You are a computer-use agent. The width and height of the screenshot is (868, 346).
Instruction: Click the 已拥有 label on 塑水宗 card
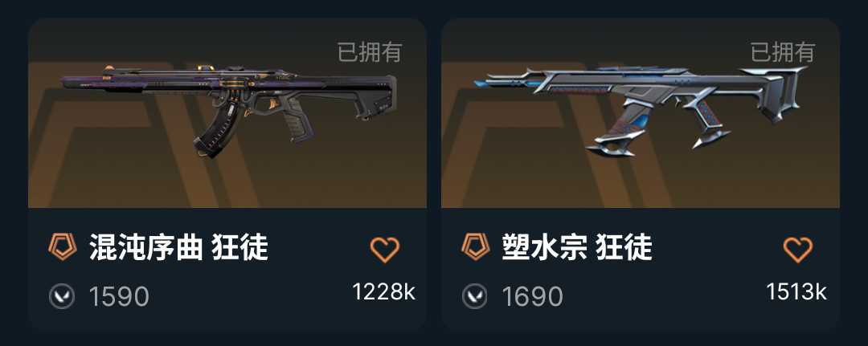point(783,52)
